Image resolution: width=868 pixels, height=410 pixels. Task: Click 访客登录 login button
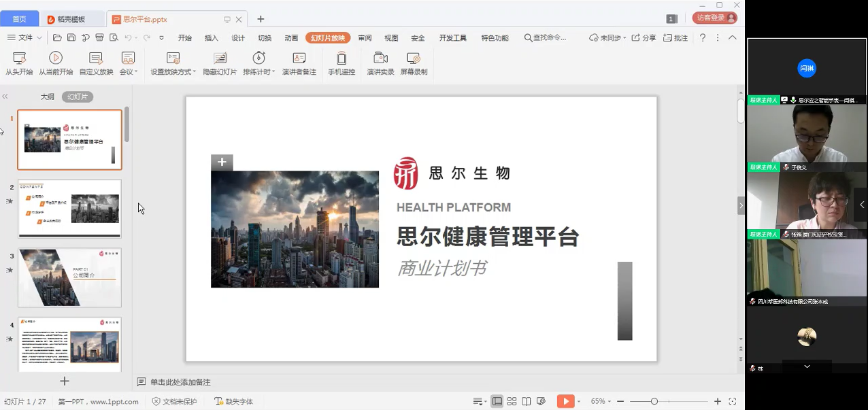(714, 18)
